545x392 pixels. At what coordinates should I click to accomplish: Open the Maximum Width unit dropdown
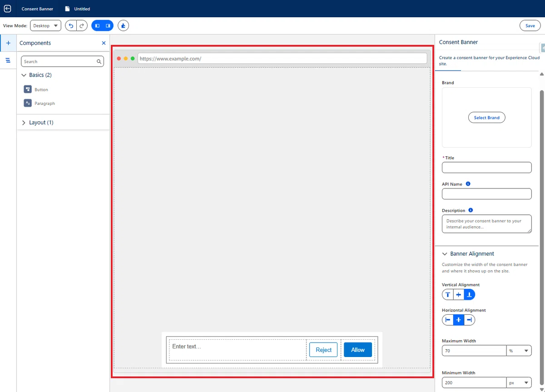[519, 351]
